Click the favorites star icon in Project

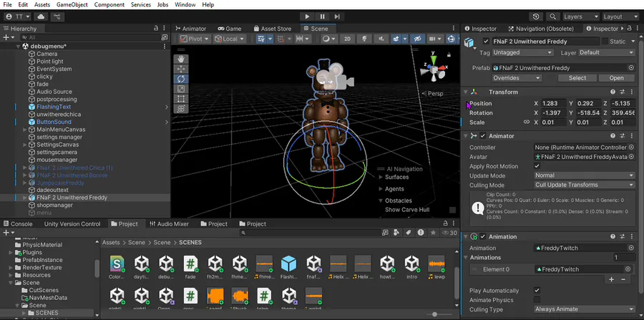coord(433,233)
